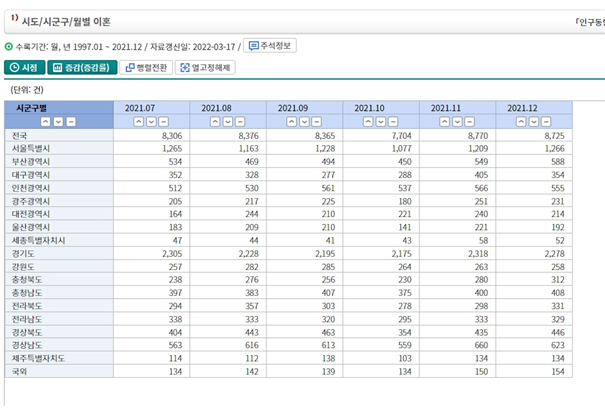
Task: Select the 세종특별자치시 row label
Action: point(39,240)
